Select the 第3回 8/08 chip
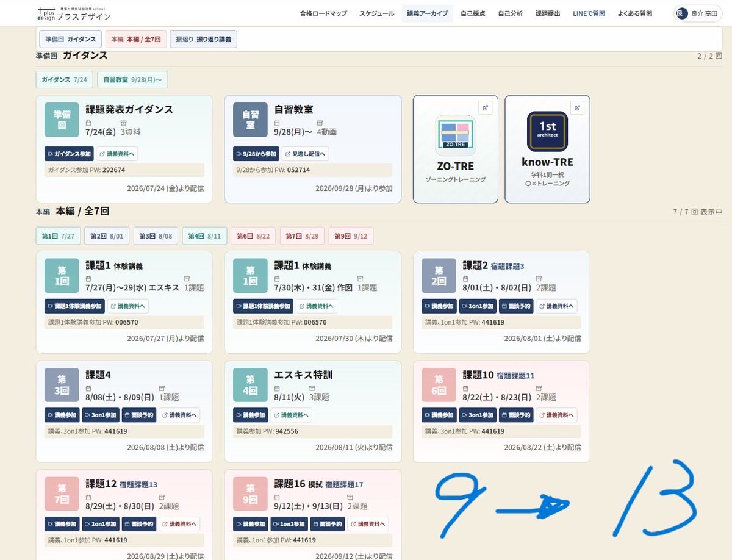The height and width of the screenshot is (560, 732). [x=156, y=236]
